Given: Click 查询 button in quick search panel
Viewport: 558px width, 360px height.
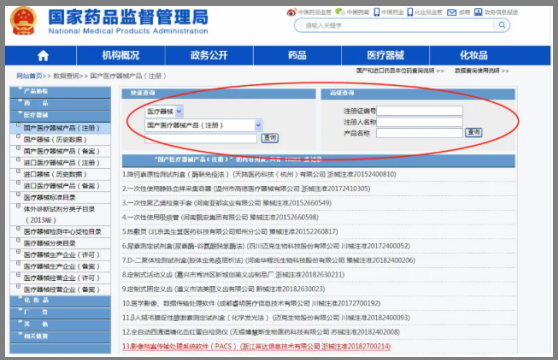Looking at the screenshot, I should pyautogui.click(x=270, y=138).
